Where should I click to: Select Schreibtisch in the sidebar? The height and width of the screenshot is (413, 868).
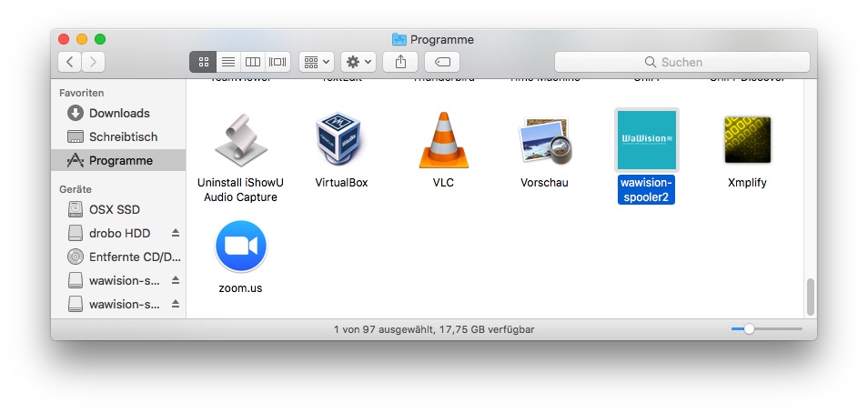pos(123,136)
